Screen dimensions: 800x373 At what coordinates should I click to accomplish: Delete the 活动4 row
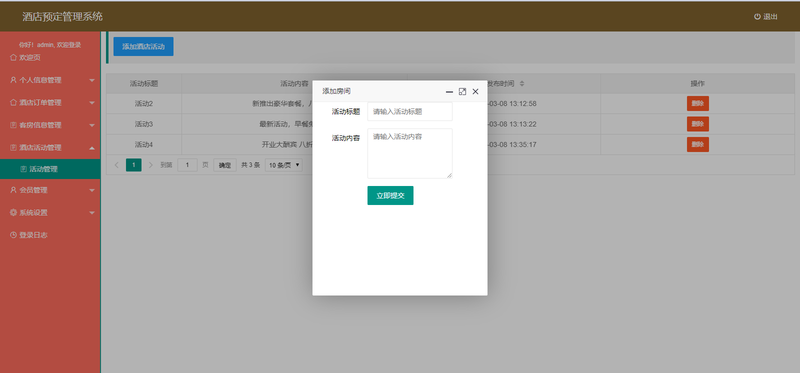pos(697,144)
